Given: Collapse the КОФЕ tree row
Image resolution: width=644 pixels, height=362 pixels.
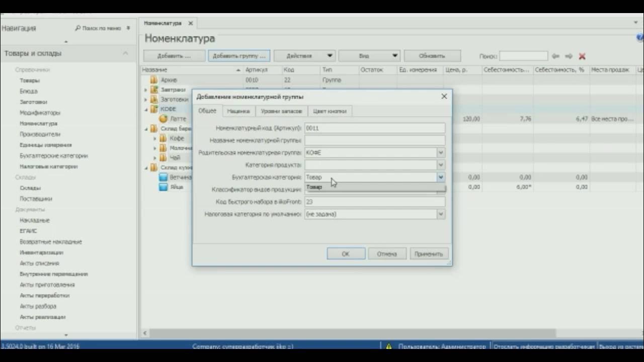Looking at the screenshot, I should pyautogui.click(x=146, y=109).
